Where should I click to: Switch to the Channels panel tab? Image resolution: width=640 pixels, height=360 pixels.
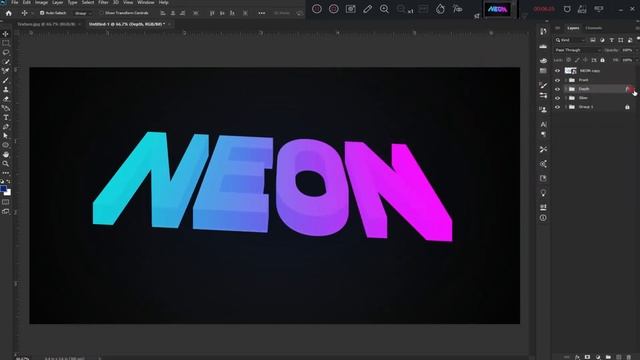(593, 28)
